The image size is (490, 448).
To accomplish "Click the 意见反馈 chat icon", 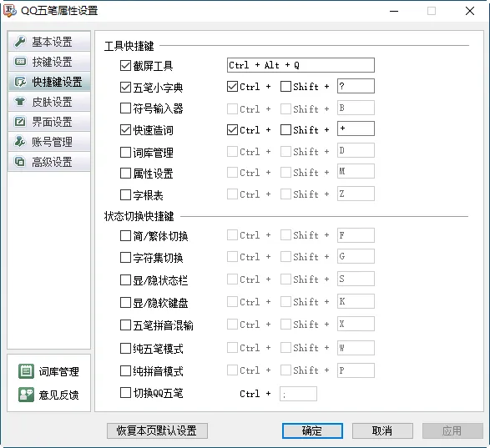I will (26, 395).
